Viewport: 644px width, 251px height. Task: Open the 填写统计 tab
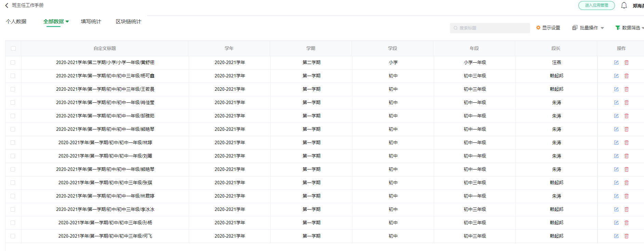click(91, 22)
